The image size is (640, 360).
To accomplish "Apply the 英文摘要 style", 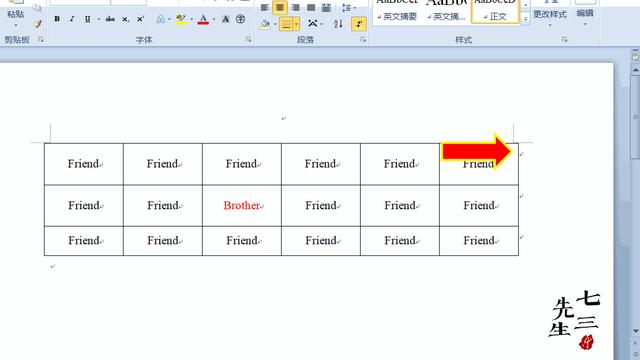I will [x=397, y=11].
